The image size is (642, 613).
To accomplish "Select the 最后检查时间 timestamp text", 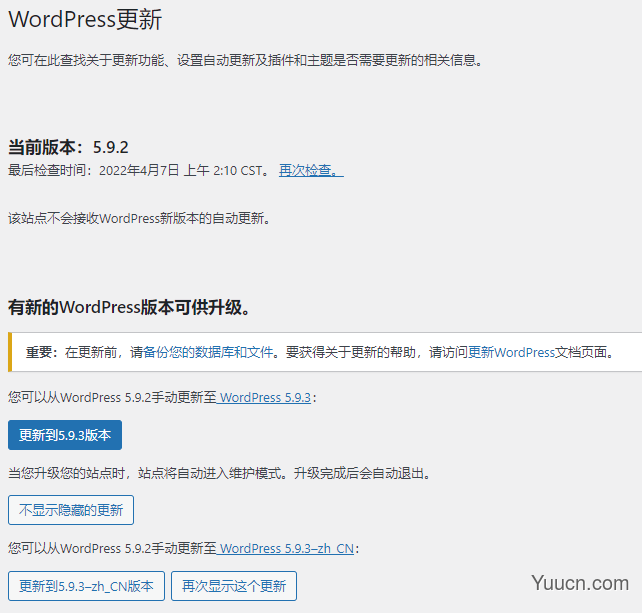I will click(x=139, y=170).
